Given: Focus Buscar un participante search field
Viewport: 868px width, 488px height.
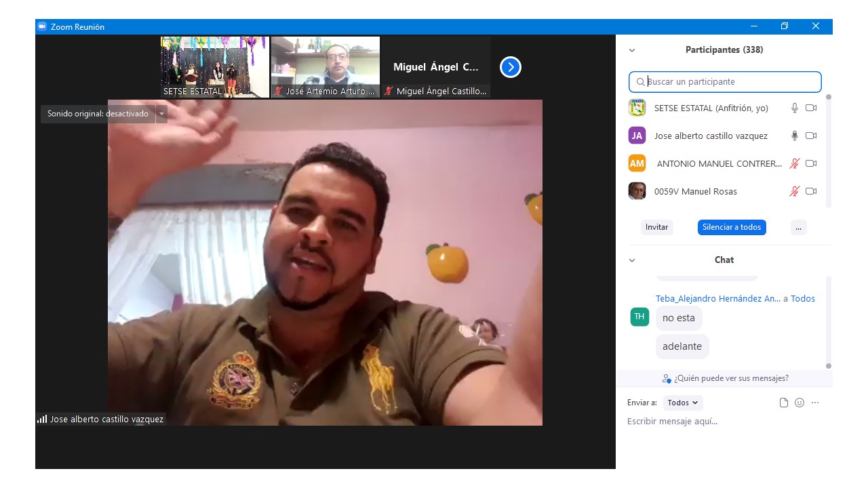Looking at the screenshot, I should pyautogui.click(x=725, y=82).
